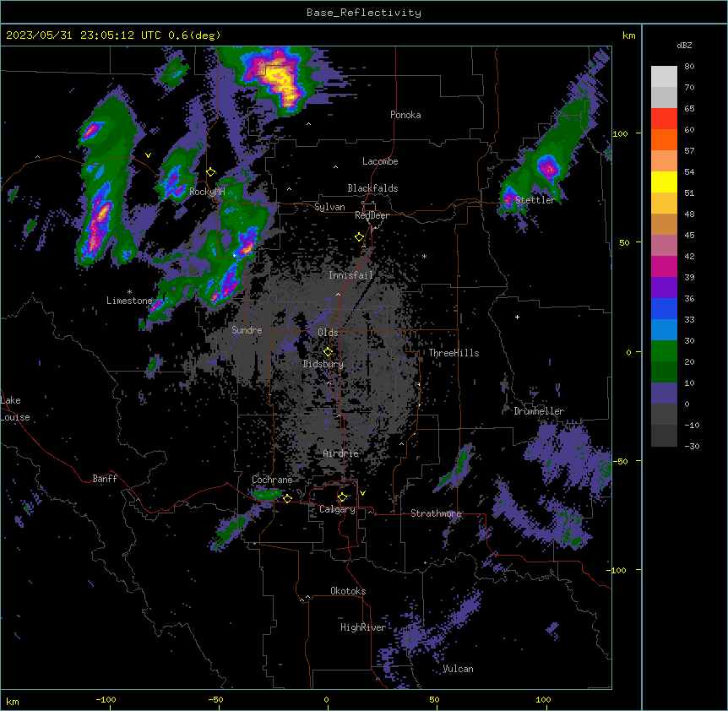Click the Stettler label

tap(535, 200)
